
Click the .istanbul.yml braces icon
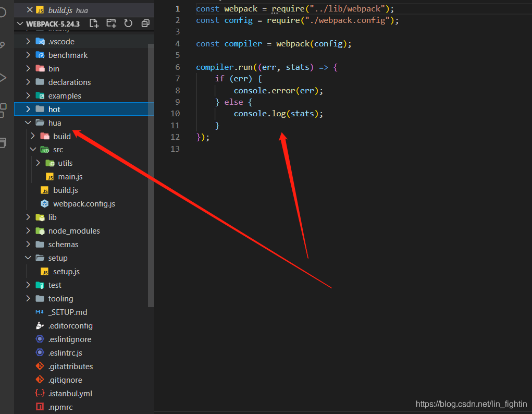(x=40, y=393)
